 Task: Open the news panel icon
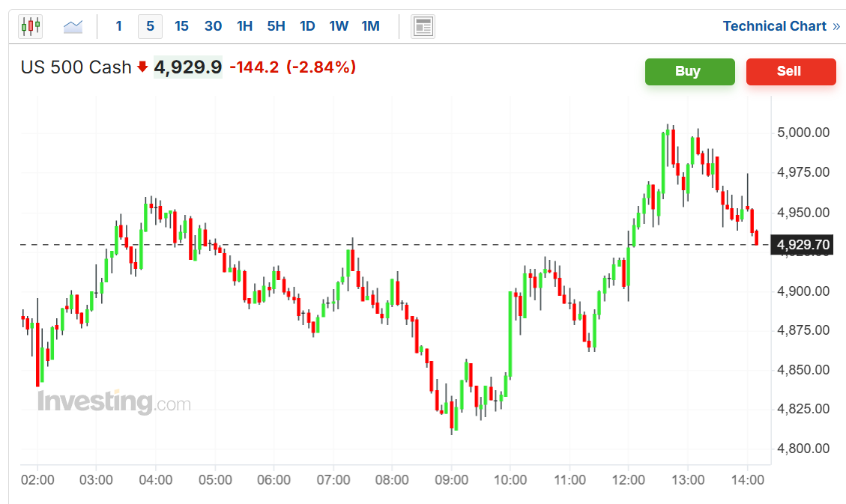click(x=423, y=26)
